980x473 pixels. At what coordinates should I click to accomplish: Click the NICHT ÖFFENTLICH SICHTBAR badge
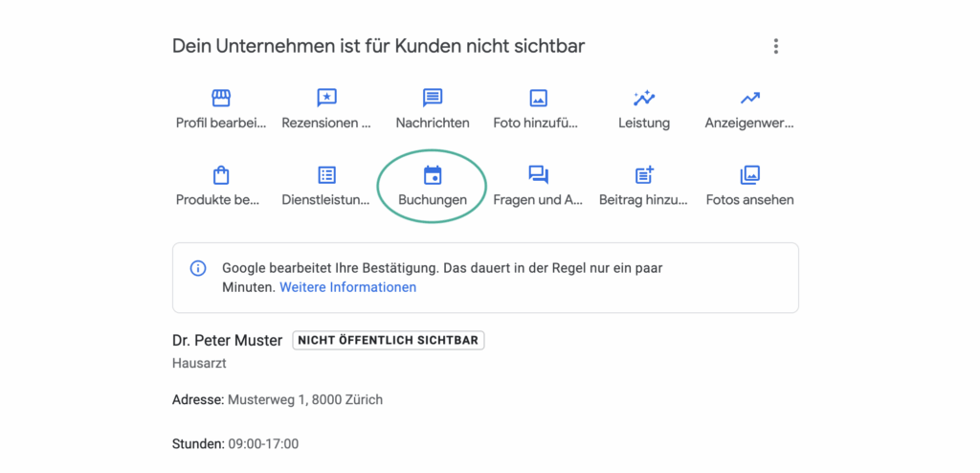click(x=389, y=340)
